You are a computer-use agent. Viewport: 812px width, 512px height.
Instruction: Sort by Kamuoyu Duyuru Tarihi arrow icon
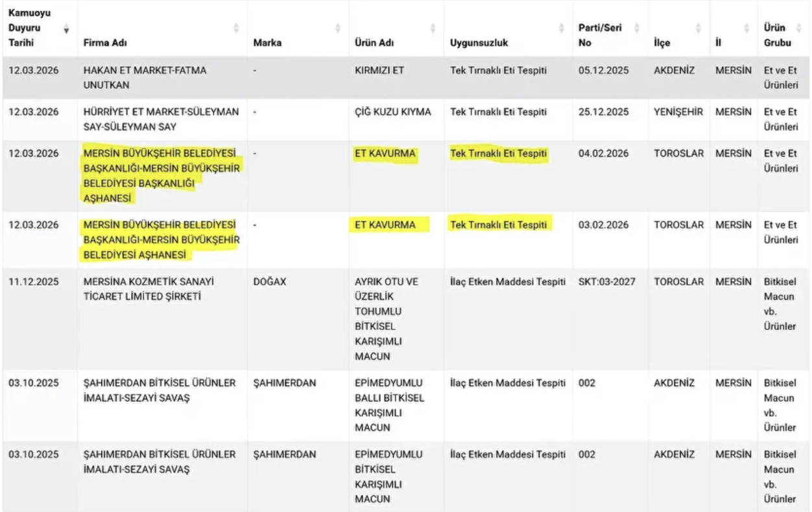coord(66,29)
